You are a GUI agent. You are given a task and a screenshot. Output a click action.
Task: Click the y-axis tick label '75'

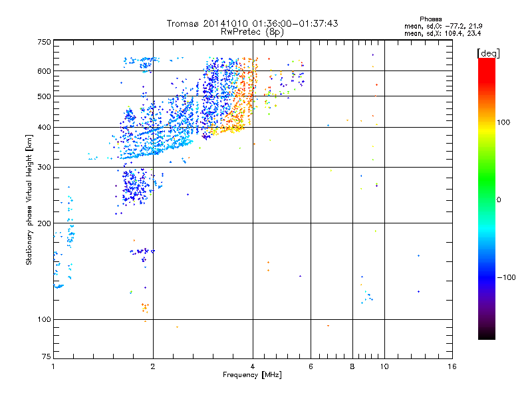click(x=47, y=356)
